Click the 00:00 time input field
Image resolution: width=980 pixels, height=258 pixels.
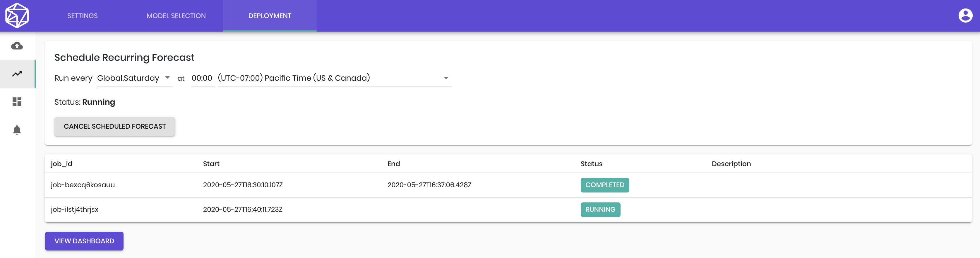click(x=203, y=78)
